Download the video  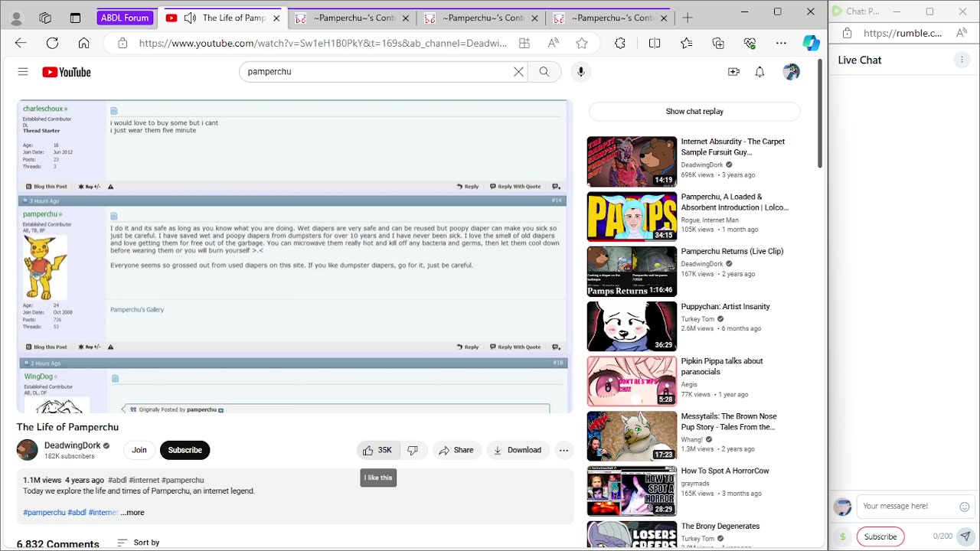[x=517, y=450]
